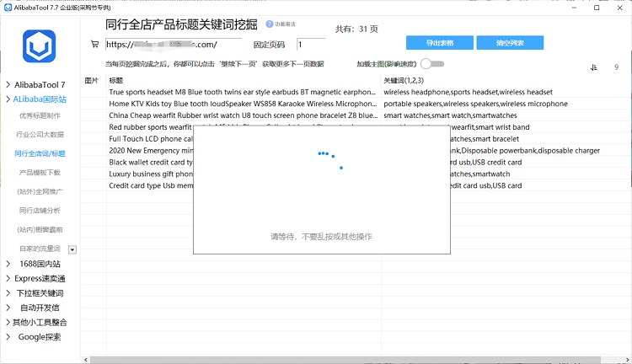Screen dimensions: 632x364
Task: Click the keywords cell ending 'Disposable powerbank,disposable charger'
Action: tap(525, 150)
